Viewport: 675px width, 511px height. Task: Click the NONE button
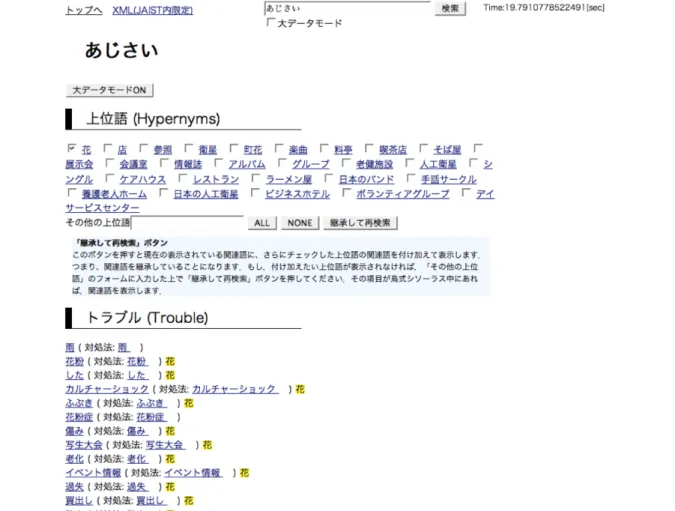(x=300, y=223)
